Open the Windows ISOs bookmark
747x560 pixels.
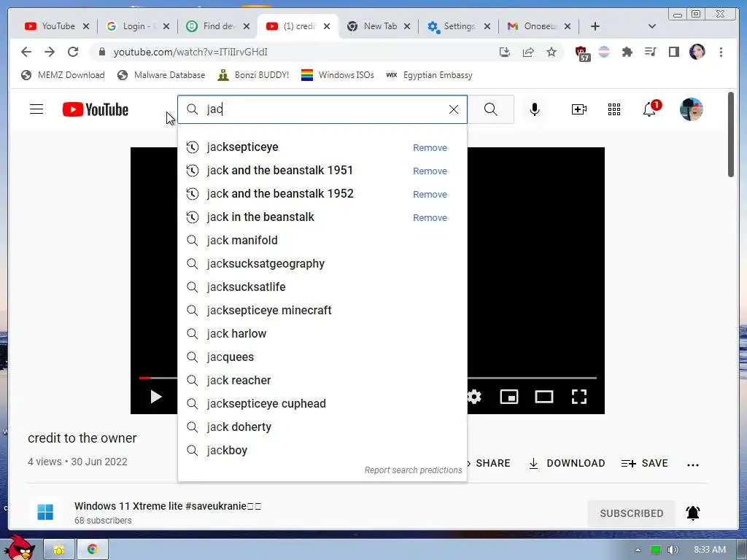[x=338, y=75]
